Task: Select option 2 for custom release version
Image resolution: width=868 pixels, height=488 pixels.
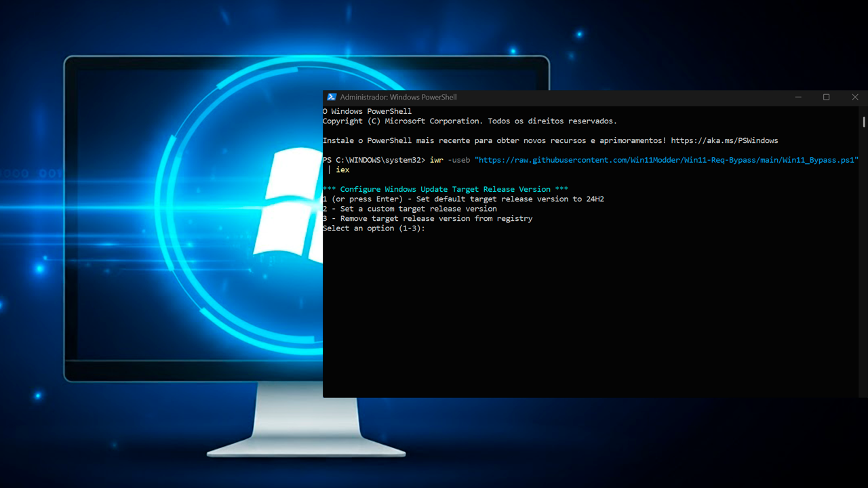Action: 410,208
